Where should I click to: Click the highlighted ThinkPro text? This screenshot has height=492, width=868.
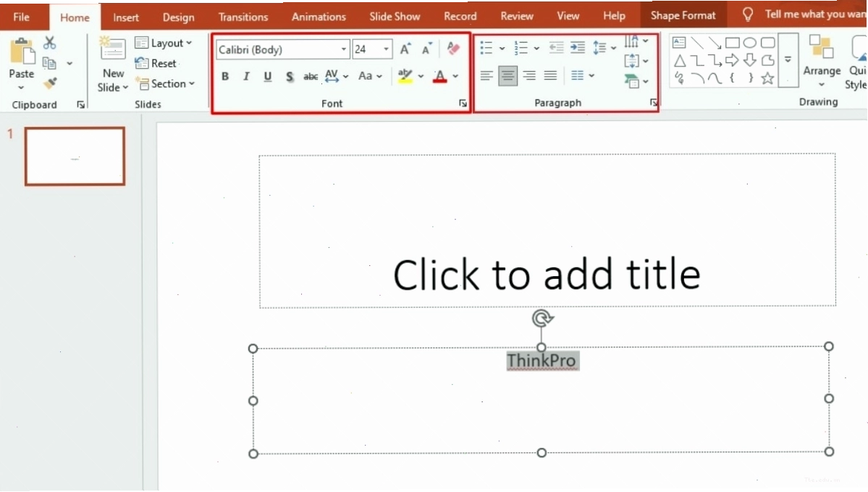[542, 361]
